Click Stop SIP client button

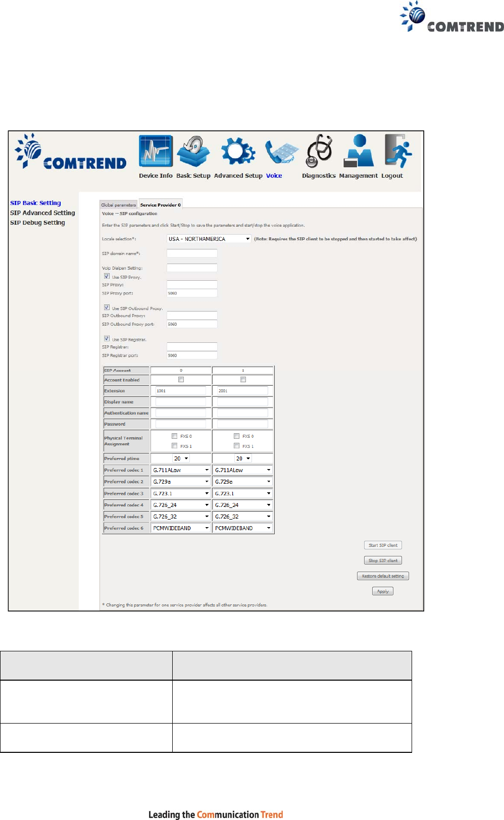point(383,560)
